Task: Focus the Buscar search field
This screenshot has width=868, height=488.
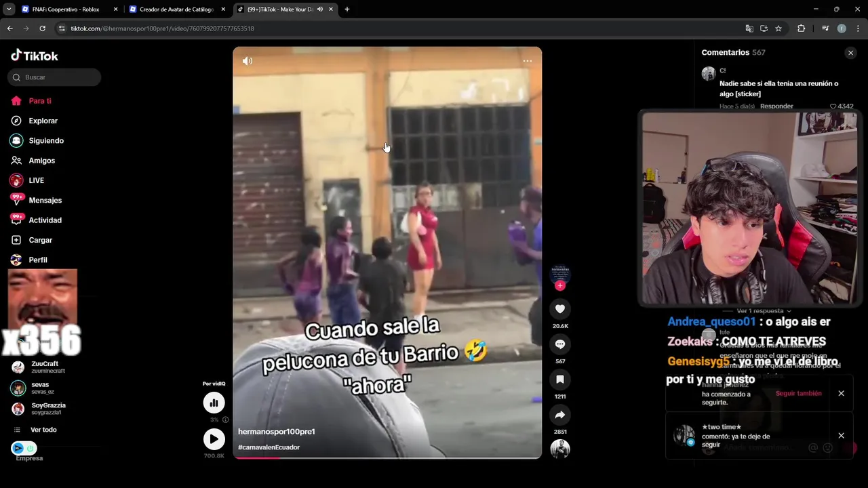Action: point(54,77)
